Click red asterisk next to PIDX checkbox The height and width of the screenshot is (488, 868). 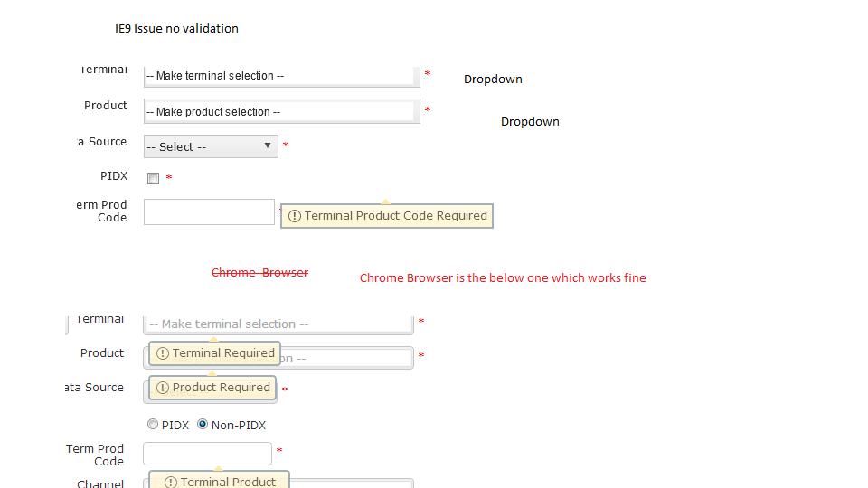coord(169,178)
